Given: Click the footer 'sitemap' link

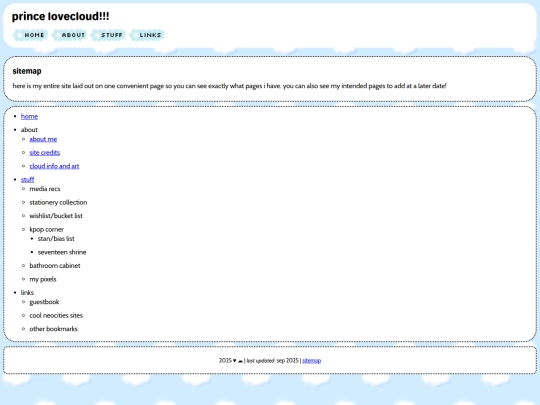Looking at the screenshot, I should pos(312,361).
